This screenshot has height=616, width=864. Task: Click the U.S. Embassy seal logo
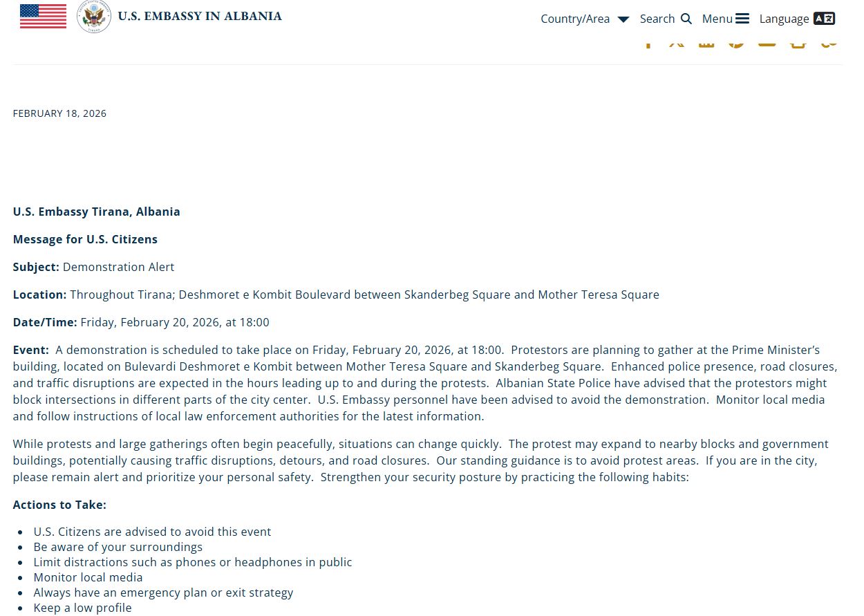94,17
